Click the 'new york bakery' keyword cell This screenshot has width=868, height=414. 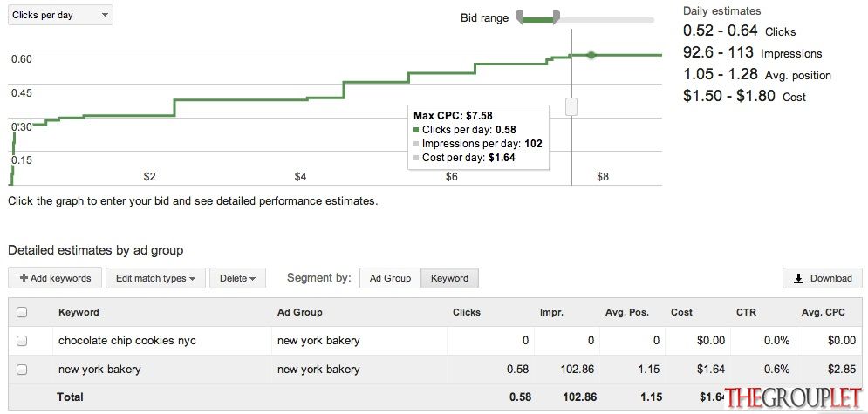pyautogui.click(x=99, y=370)
